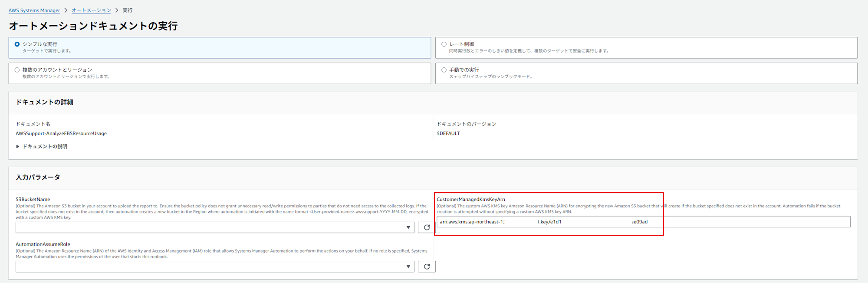
Task: Click the 入力パラメータ section heading
Action: 38,177
